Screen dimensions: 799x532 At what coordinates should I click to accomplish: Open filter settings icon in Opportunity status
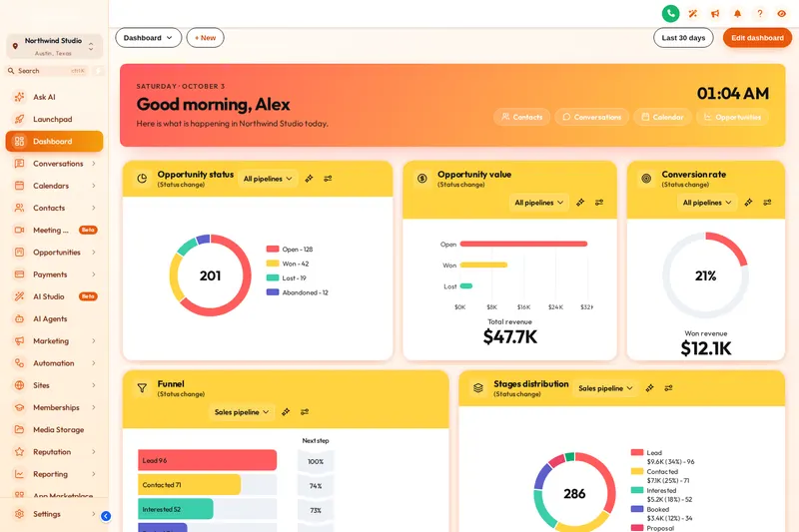point(328,179)
